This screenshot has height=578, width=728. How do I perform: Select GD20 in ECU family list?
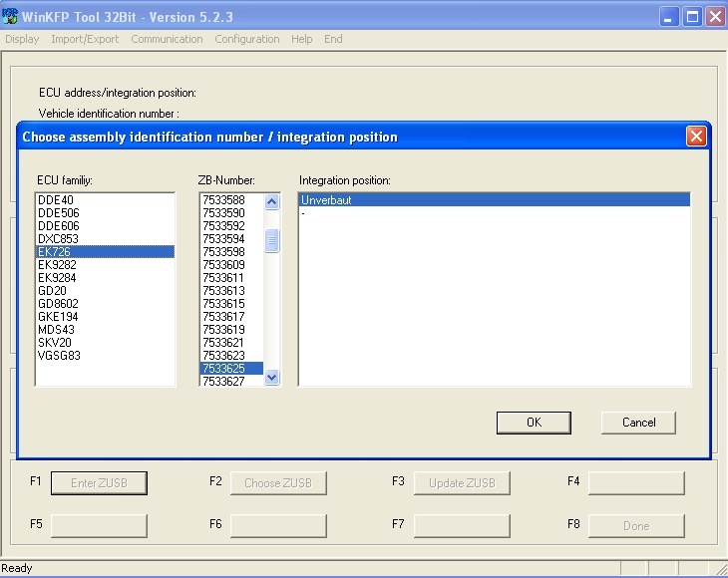click(x=105, y=291)
